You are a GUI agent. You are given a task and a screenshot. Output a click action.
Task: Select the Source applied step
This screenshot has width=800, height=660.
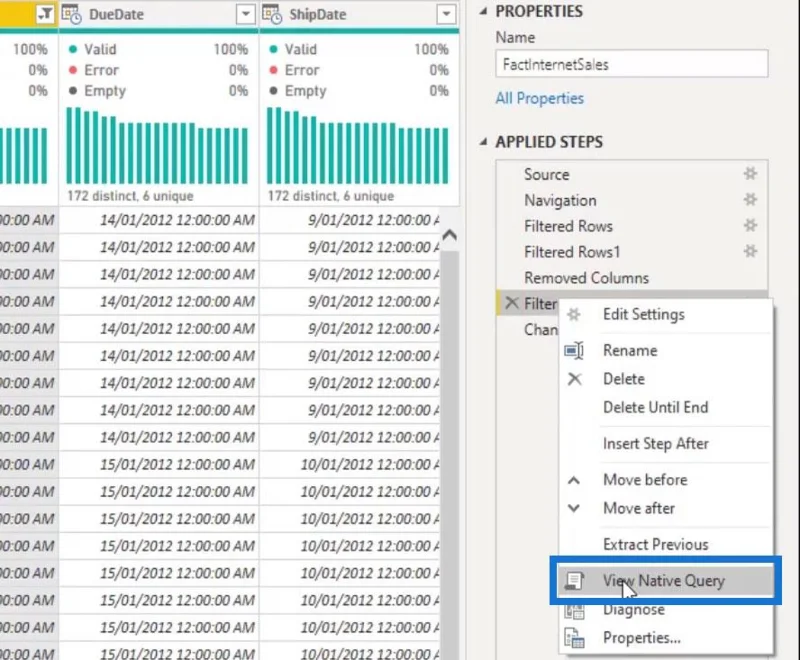pos(632,174)
